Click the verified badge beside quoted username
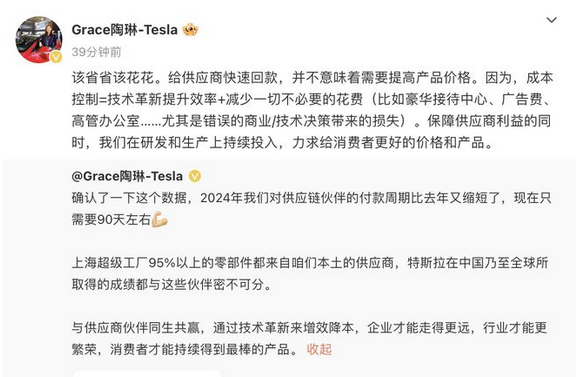The width and height of the screenshot is (576, 377). [x=195, y=176]
